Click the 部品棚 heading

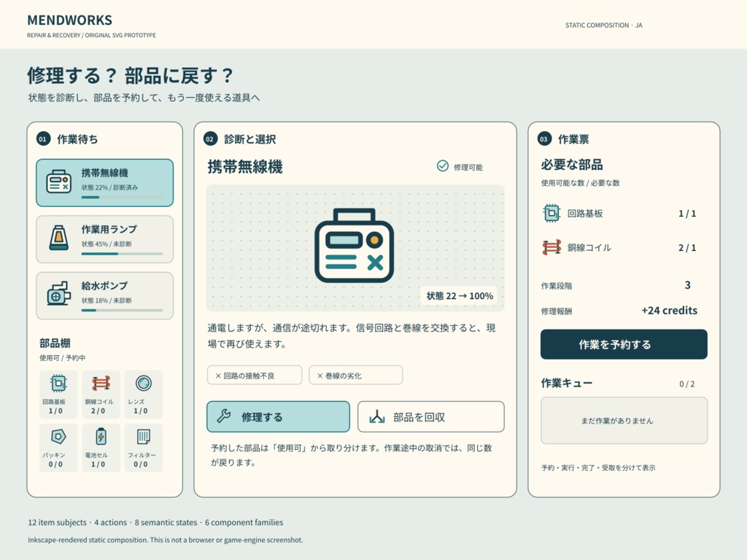click(55, 343)
